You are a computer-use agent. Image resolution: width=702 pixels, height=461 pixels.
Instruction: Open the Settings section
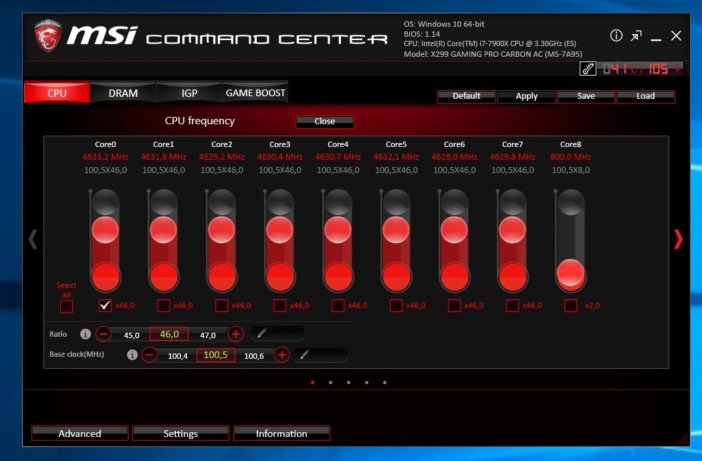coord(180,433)
